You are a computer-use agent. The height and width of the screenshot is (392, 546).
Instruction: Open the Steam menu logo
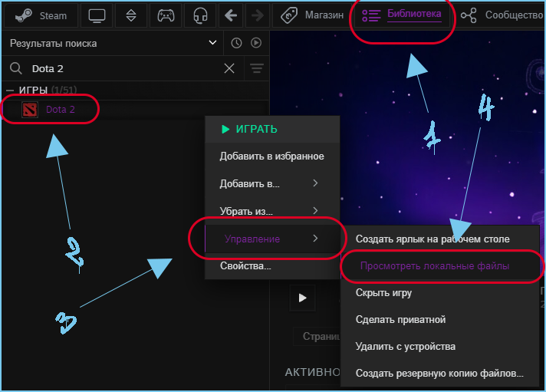click(24, 15)
